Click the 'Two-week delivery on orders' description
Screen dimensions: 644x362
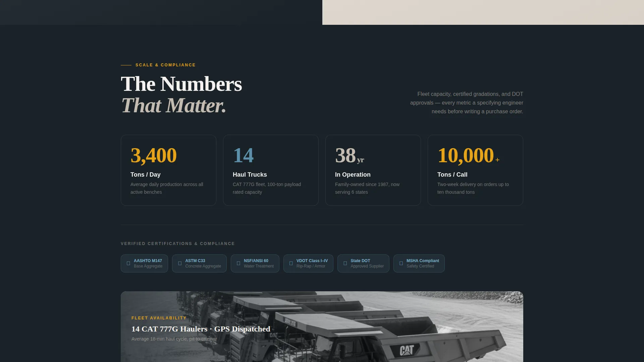click(x=473, y=188)
